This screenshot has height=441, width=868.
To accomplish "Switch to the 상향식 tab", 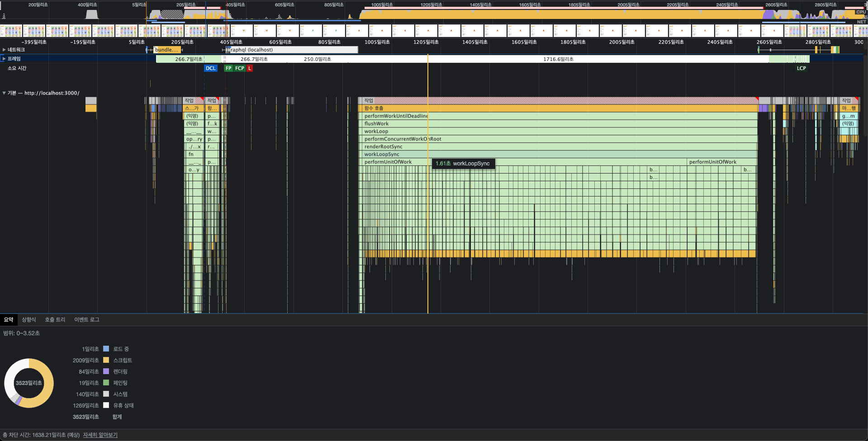I will point(29,319).
